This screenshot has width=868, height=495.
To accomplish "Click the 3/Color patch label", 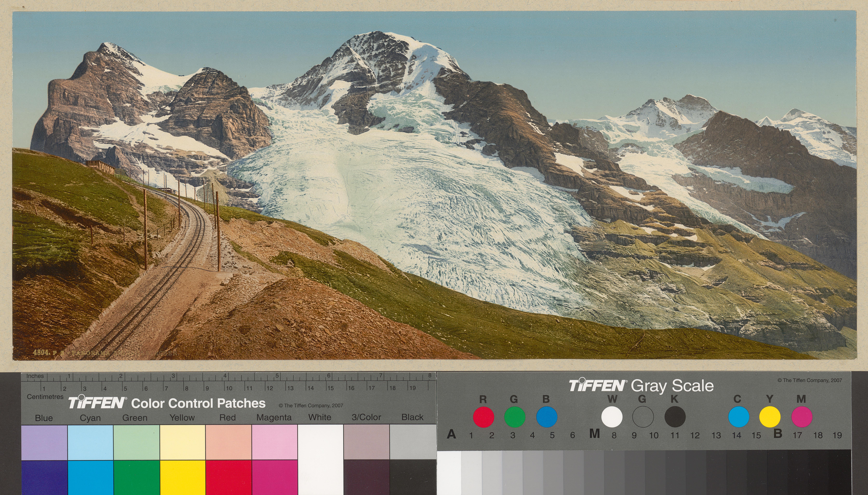I will point(366,417).
